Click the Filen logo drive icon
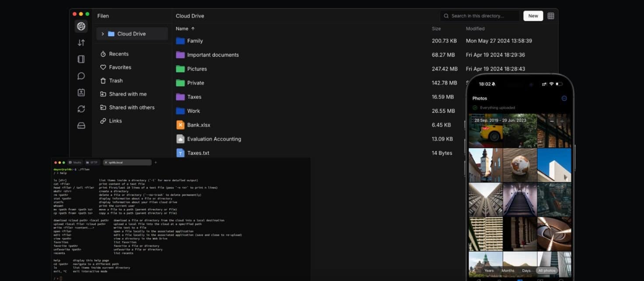This screenshot has width=644, height=281. [x=81, y=26]
